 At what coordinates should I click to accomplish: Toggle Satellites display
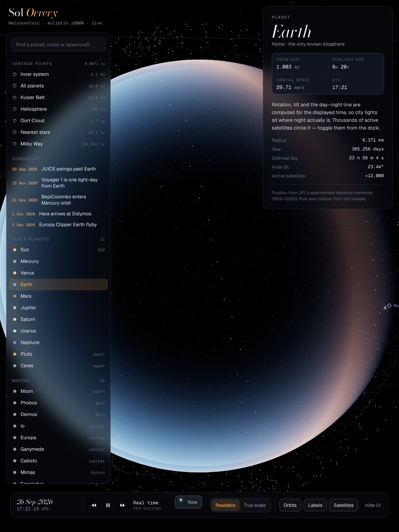coord(344,505)
